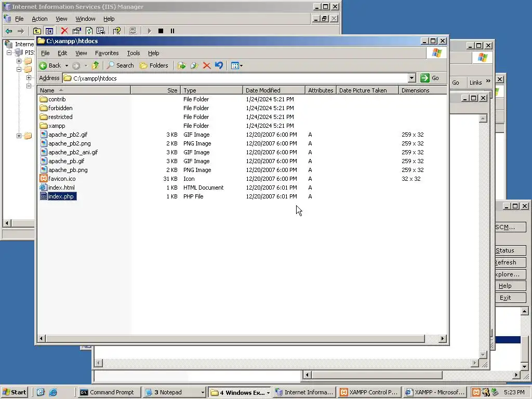532x399 pixels.
Task: Sort by the Date Modified column header
Action: click(274, 90)
